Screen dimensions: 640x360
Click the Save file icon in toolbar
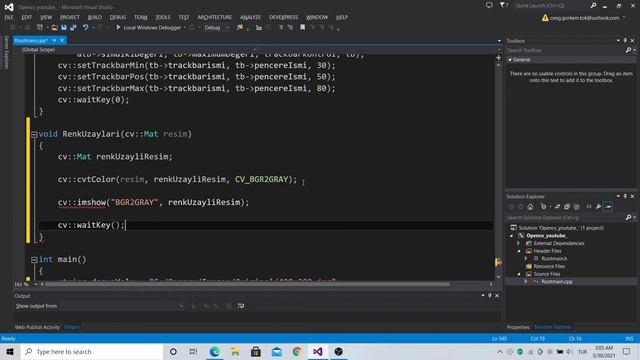pyautogui.click(x=64, y=28)
